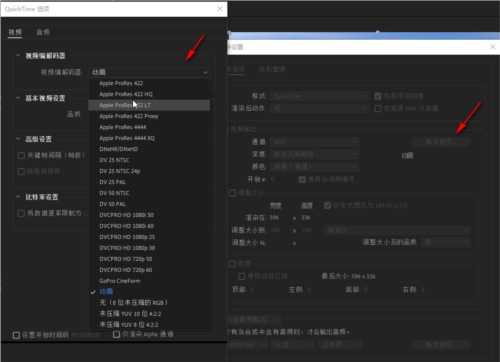Click video output 格式选项 button

441,142
